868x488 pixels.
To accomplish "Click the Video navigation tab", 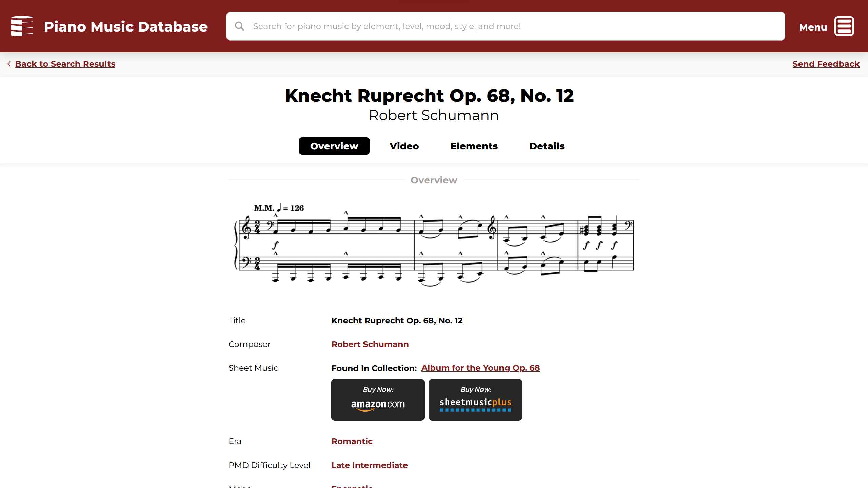I will click(x=403, y=146).
